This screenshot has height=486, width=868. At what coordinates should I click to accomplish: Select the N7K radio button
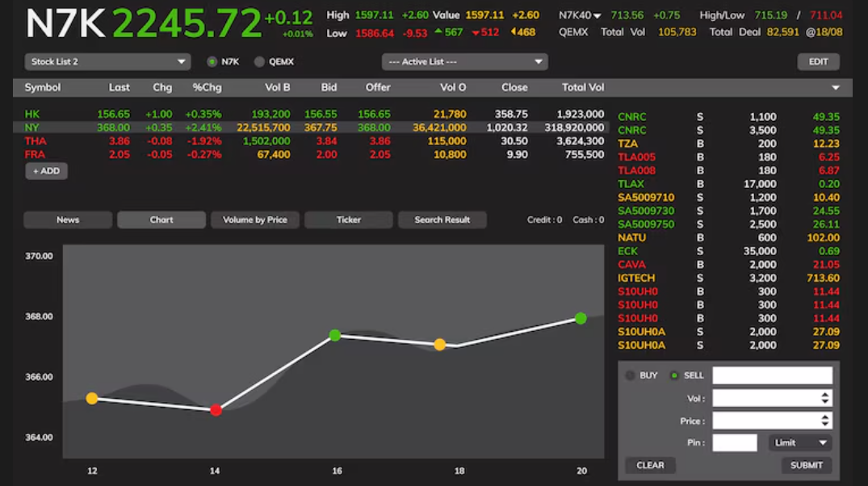pyautogui.click(x=212, y=61)
